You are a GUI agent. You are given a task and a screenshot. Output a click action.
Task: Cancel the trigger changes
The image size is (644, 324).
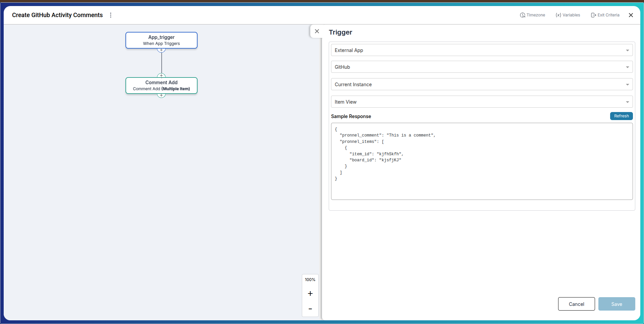point(576,304)
